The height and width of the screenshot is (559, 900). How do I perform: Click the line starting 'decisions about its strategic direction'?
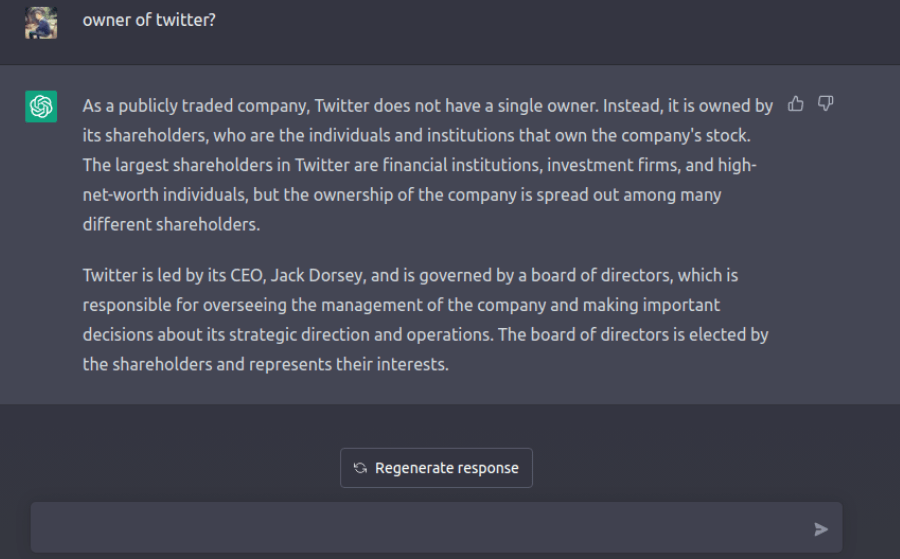425,335
